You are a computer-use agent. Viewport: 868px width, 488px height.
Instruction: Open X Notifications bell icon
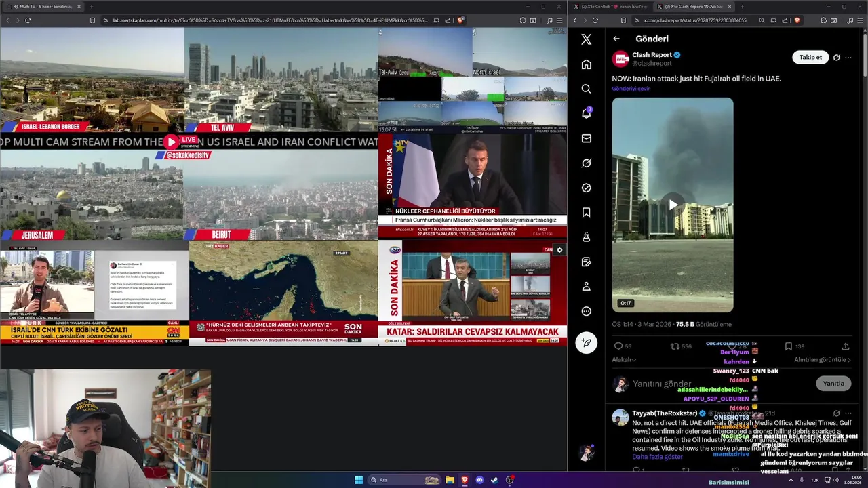(586, 113)
